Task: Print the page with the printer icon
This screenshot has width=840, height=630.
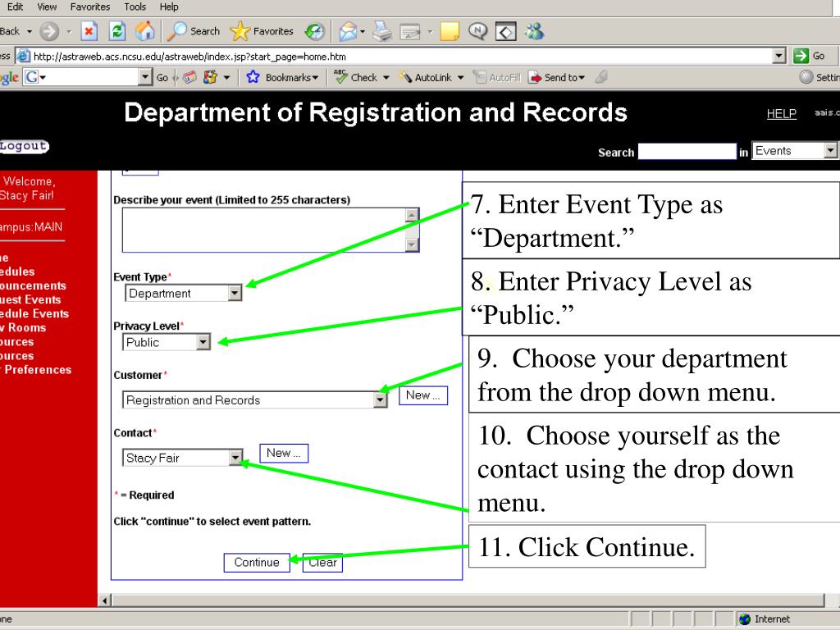Action: pos(382,32)
